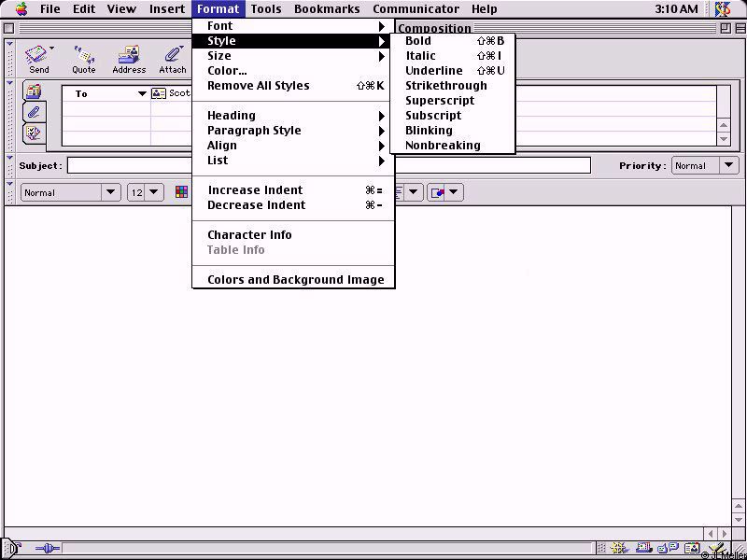Open the Edit menu
The width and height of the screenshot is (747, 560).
point(84,8)
